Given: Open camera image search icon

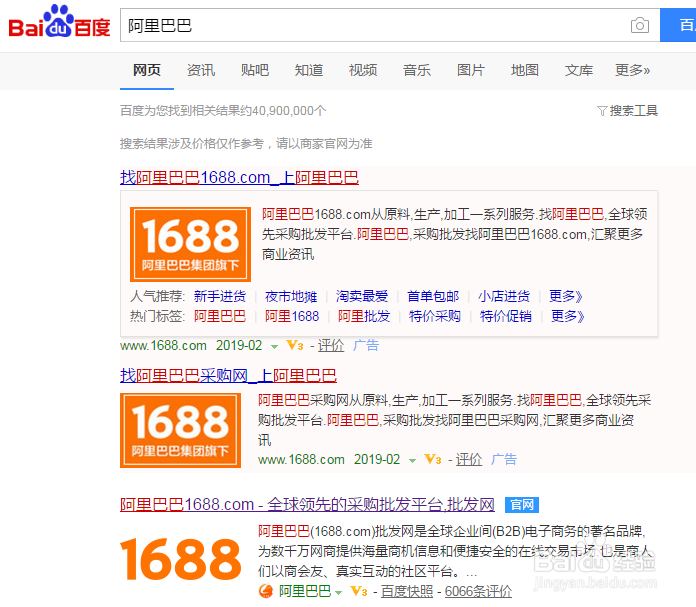Looking at the screenshot, I should click(x=640, y=25).
